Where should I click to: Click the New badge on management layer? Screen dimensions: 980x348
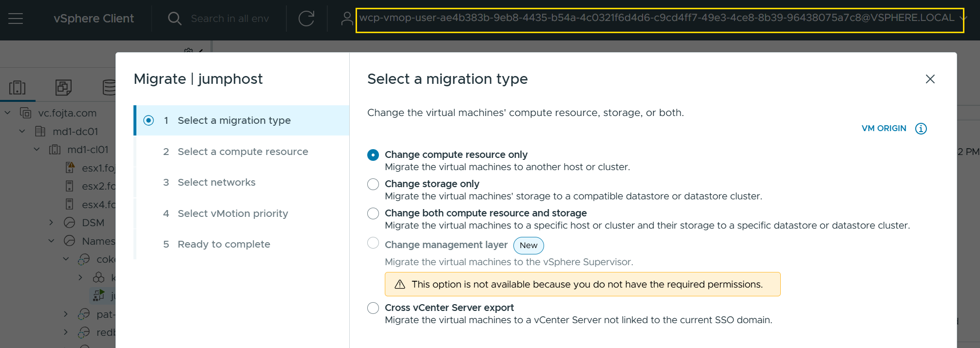pos(528,245)
